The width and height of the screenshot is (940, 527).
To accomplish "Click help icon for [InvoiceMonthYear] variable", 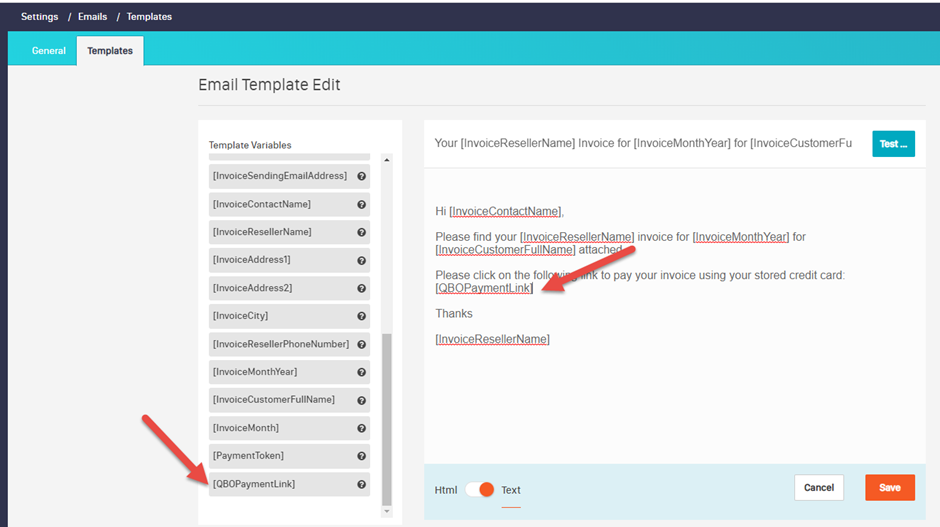I will click(x=361, y=372).
